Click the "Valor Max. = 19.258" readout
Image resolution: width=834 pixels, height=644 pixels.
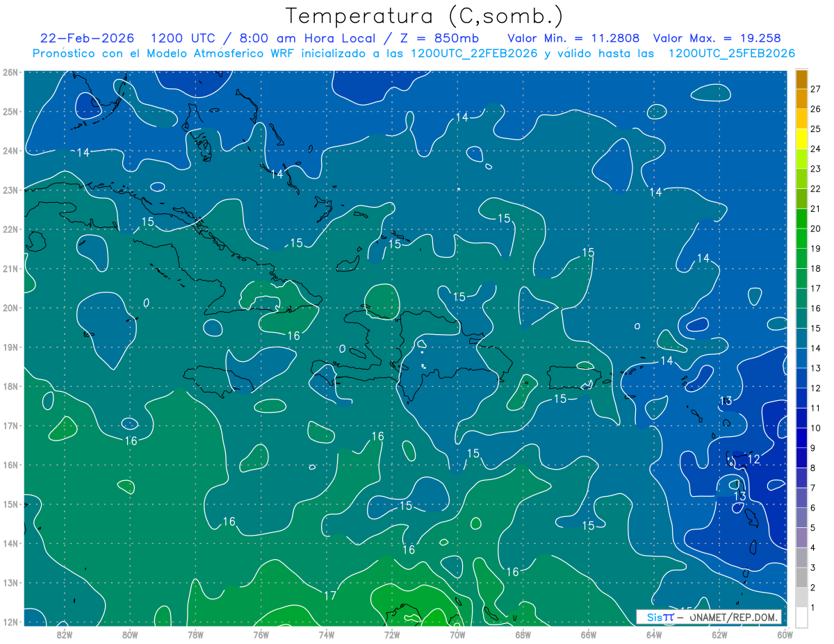tap(717, 38)
